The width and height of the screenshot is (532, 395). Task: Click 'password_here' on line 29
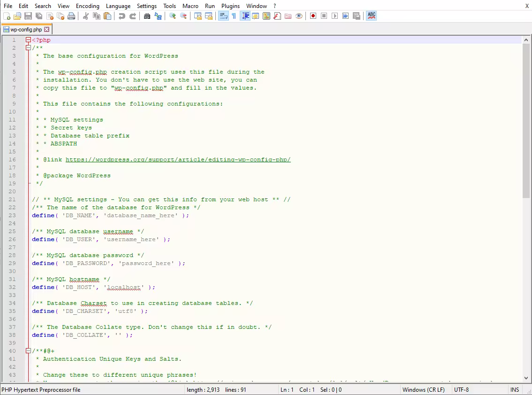[x=146, y=263]
